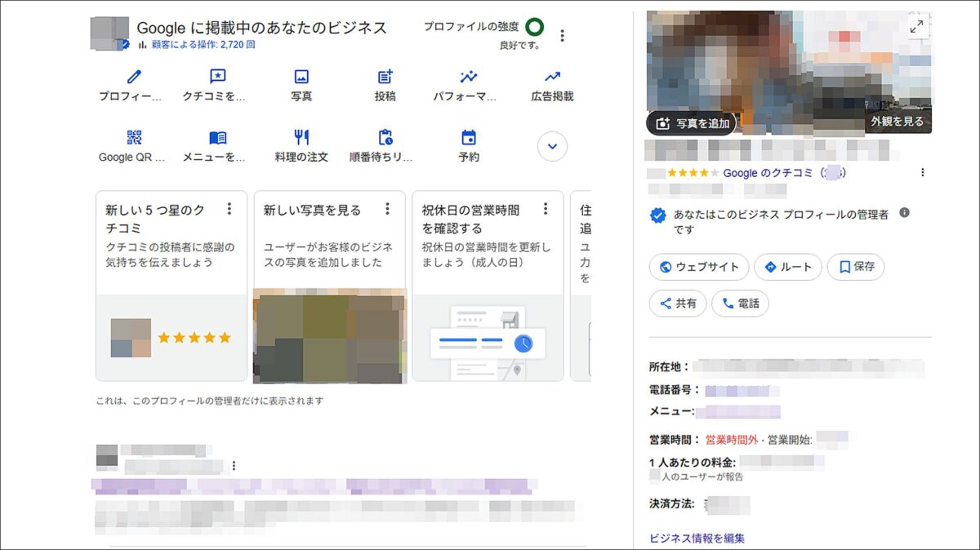Expand the business photo to fullscreen
The image size is (980, 550).
click(916, 27)
